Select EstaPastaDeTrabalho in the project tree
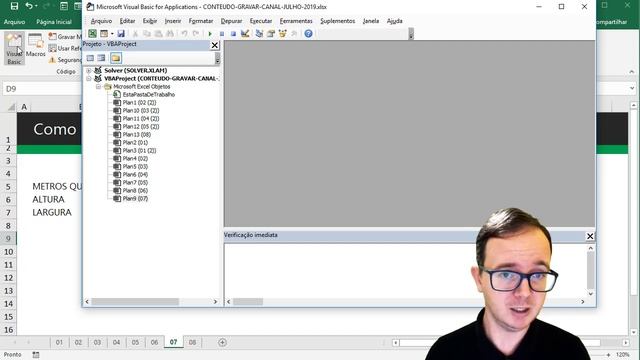The image size is (640, 360). [x=149, y=94]
